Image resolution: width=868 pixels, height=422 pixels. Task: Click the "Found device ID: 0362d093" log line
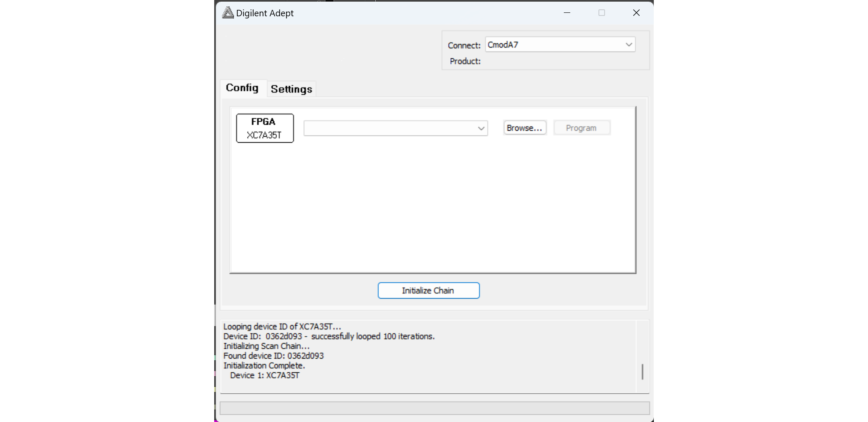pyautogui.click(x=273, y=356)
